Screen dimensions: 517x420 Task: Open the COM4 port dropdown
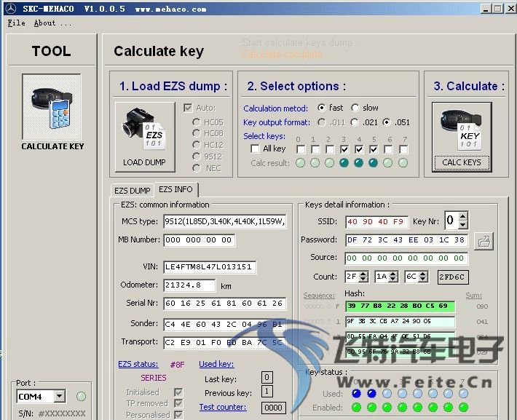tap(60, 396)
